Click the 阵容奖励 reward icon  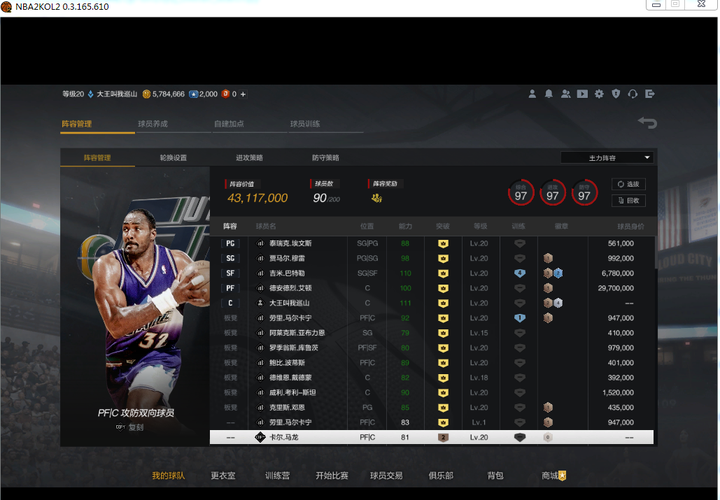pos(377,198)
